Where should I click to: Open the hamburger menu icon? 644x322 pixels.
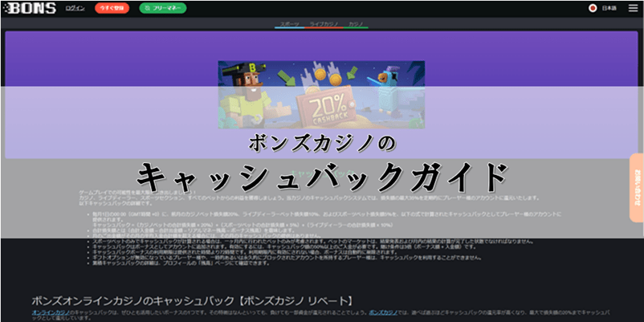(633, 8)
